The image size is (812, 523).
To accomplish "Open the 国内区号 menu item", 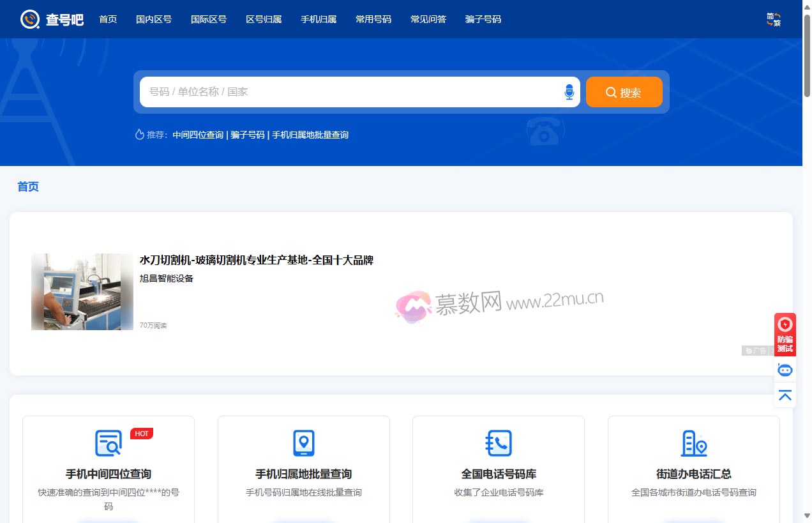I will 154,19.
